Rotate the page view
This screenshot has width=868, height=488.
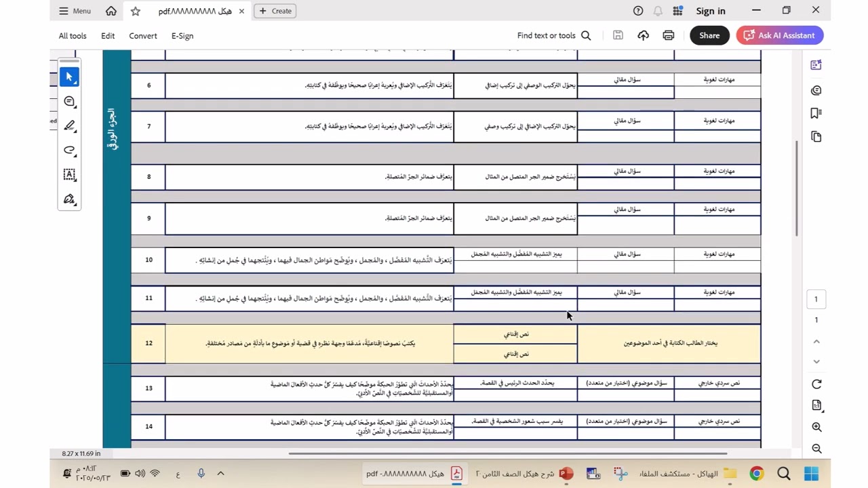click(816, 384)
